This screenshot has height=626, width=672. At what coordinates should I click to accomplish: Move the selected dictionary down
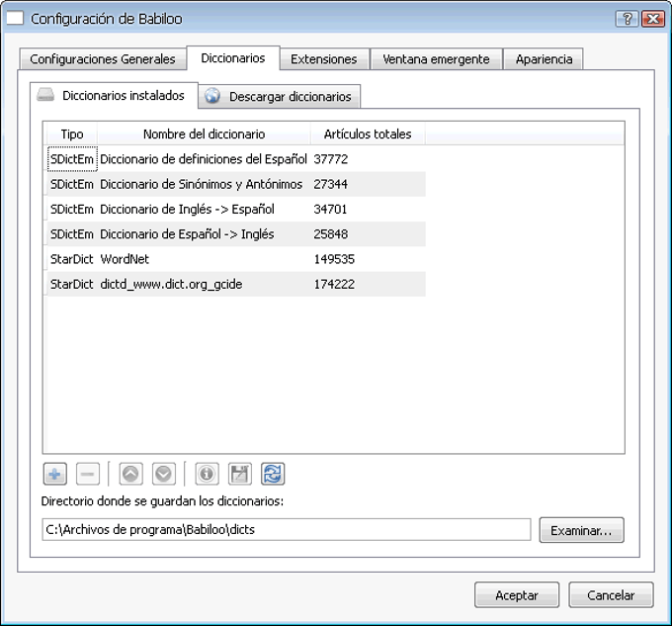tap(164, 474)
